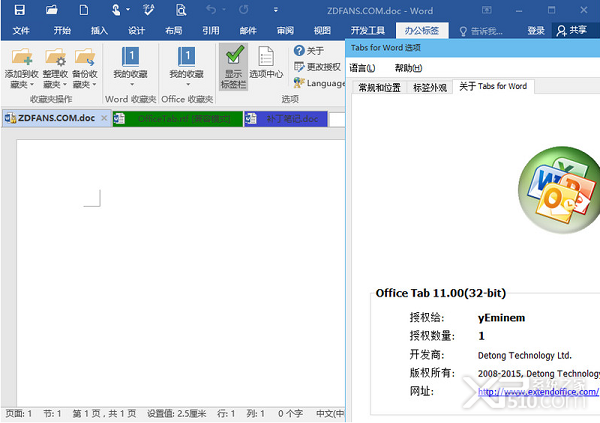600x423 pixels.
Task: Click 第 1 页，共 1 页 status entry
Action: (104, 413)
